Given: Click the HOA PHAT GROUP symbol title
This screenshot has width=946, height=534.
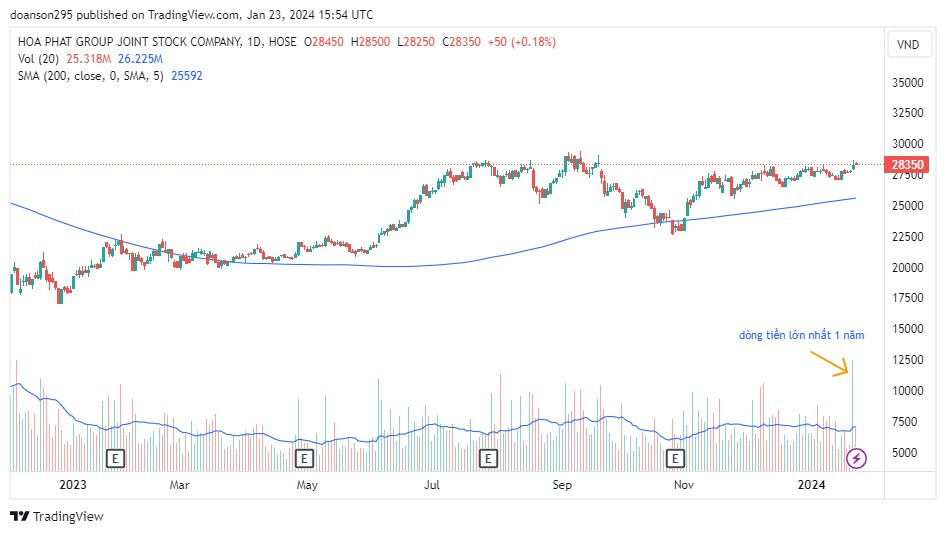Looking at the screenshot, I should (x=130, y=42).
